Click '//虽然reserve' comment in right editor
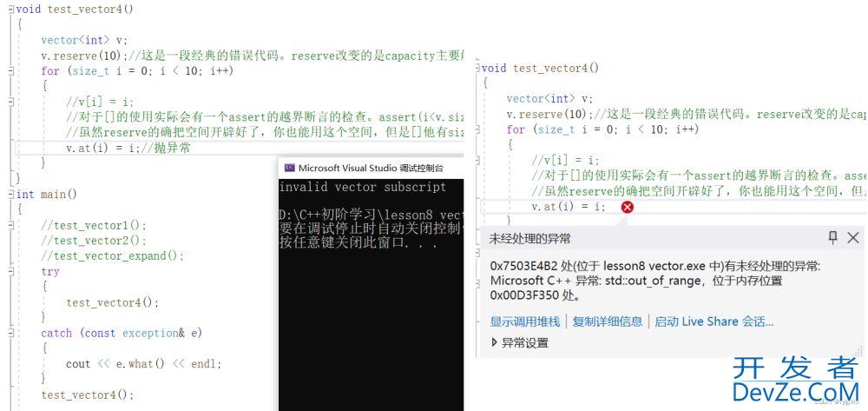868x411 pixels. coord(699,191)
